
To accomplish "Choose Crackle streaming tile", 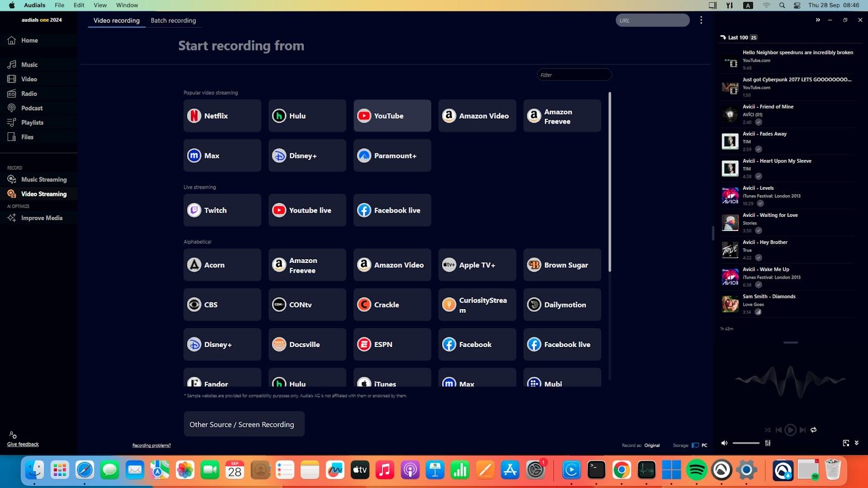I will click(392, 305).
